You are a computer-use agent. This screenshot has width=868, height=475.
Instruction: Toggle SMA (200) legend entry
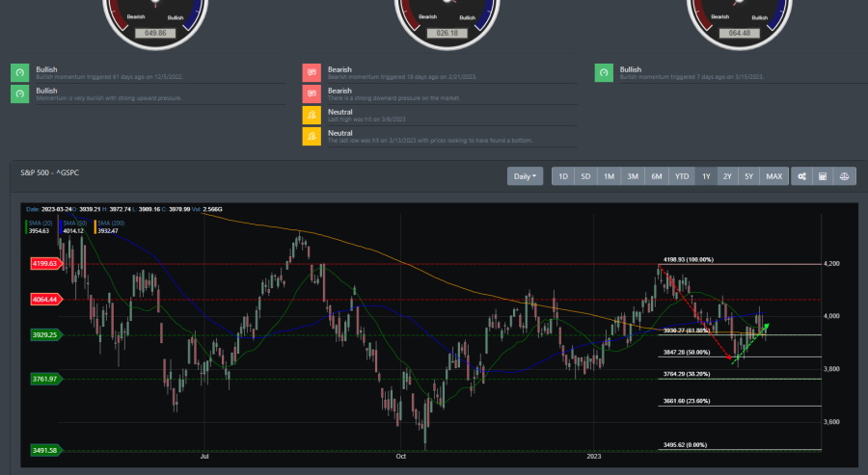[x=110, y=226]
